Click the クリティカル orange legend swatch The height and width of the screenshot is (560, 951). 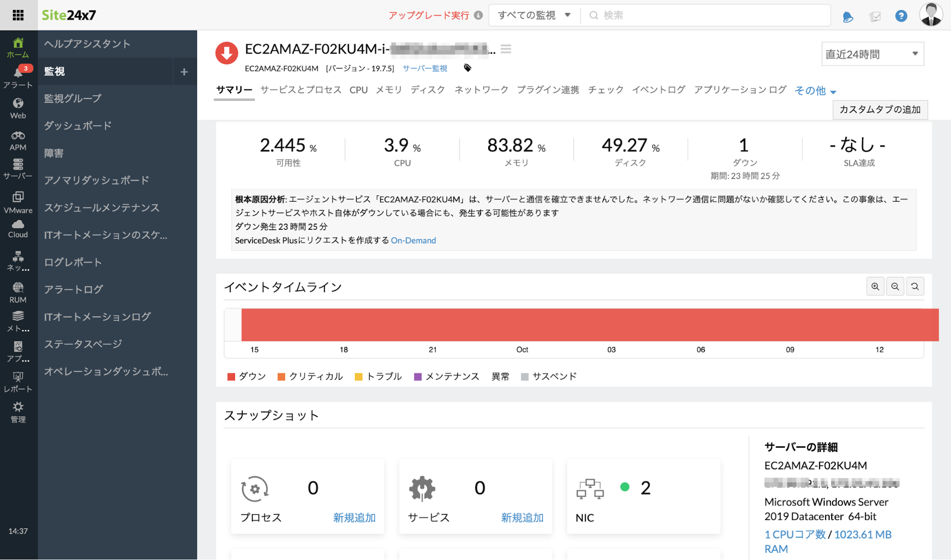(281, 377)
